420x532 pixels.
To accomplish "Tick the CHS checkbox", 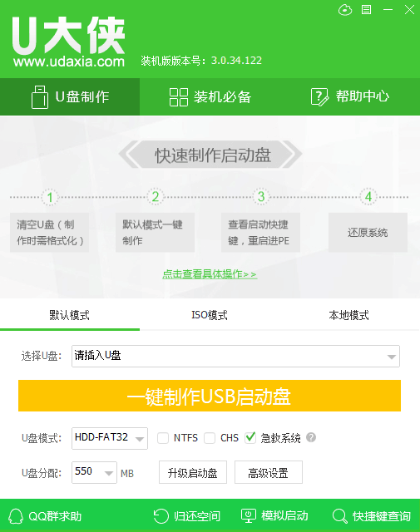I will [210, 438].
